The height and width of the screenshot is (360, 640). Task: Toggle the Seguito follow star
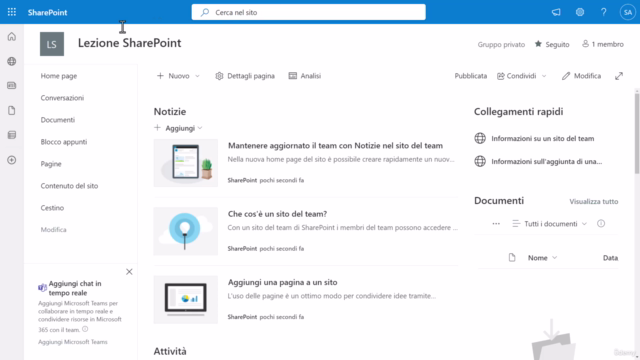552,44
